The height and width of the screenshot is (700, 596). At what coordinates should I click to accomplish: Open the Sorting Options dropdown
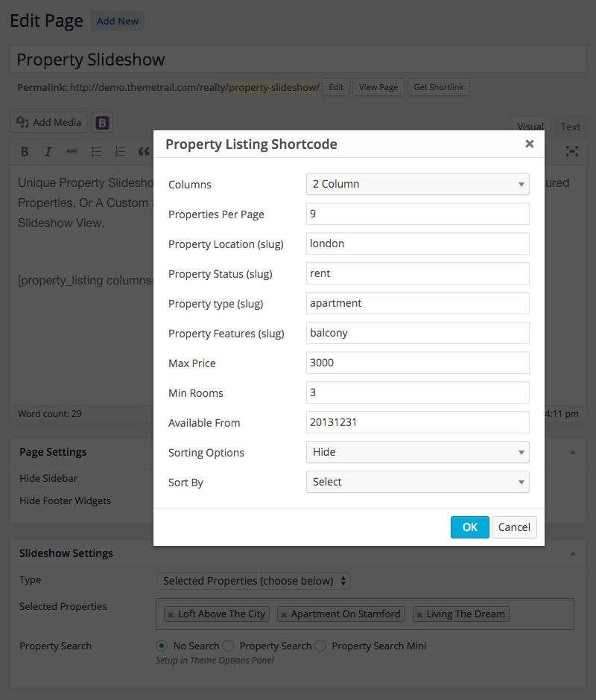(x=418, y=452)
